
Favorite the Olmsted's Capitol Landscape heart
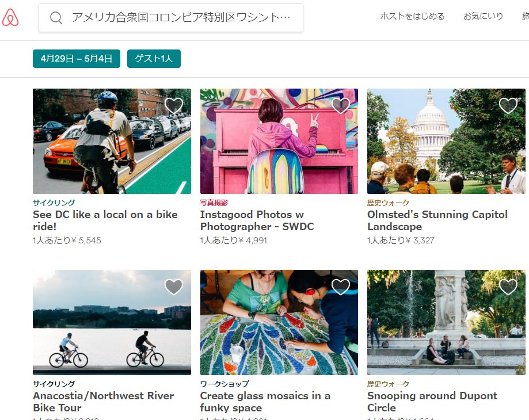tap(508, 105)
